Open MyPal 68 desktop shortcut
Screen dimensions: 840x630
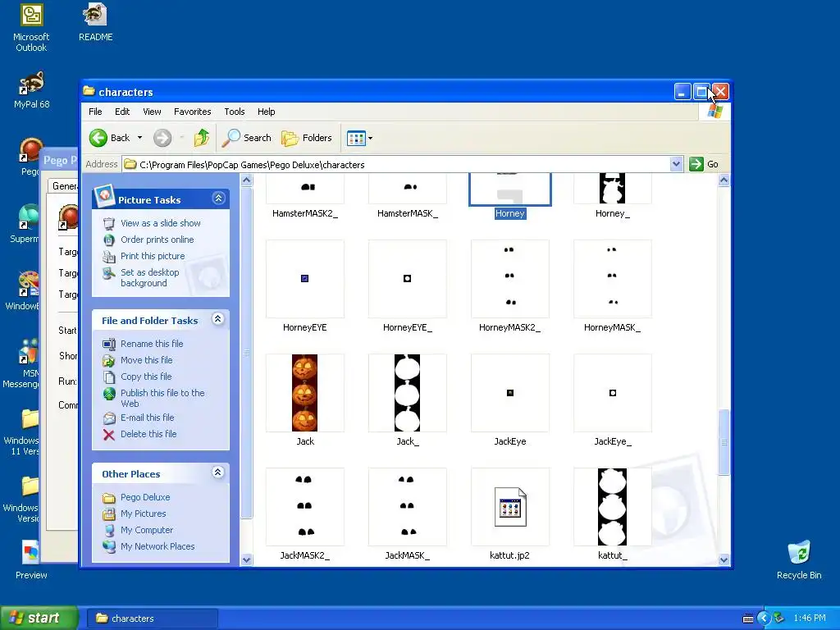[32, 90]
